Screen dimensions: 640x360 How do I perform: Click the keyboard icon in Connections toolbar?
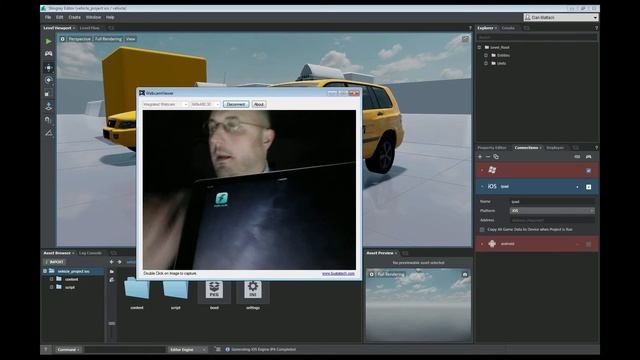point(577,157)
